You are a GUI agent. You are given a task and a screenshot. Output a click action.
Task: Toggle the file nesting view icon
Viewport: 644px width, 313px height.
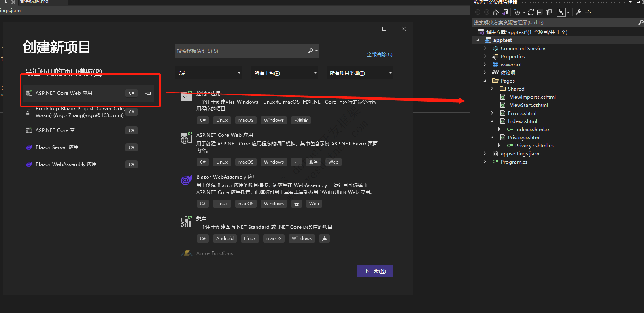[x=561, y=12]
